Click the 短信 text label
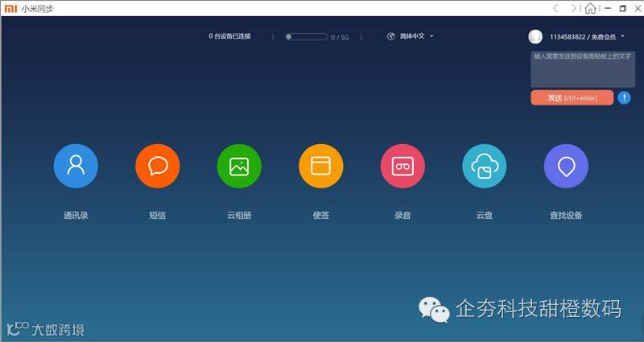Image resolution: width=644 pixels, height=342 pixels. [x=157, y=215]
